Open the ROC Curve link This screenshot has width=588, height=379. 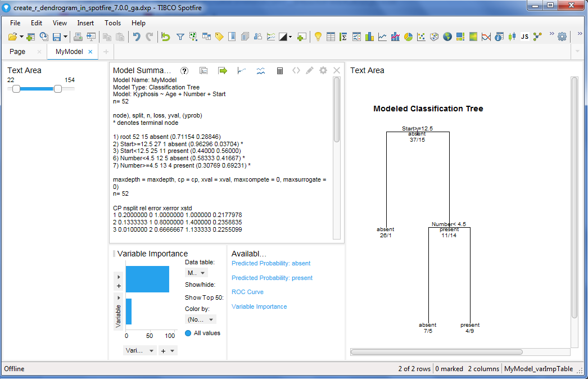pyautogui.click(x=247, y=292)
